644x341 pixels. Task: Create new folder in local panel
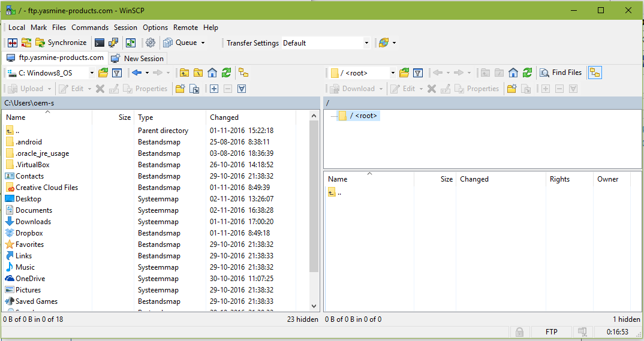pyautogui.click(x=180, y=89)
